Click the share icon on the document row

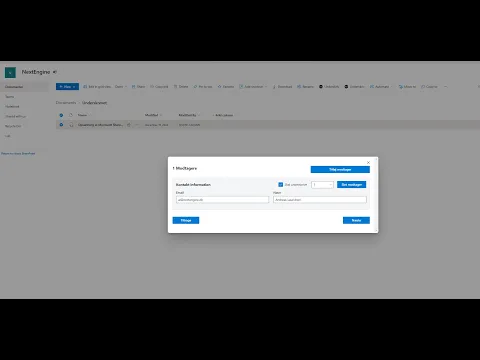pos(129,125)
